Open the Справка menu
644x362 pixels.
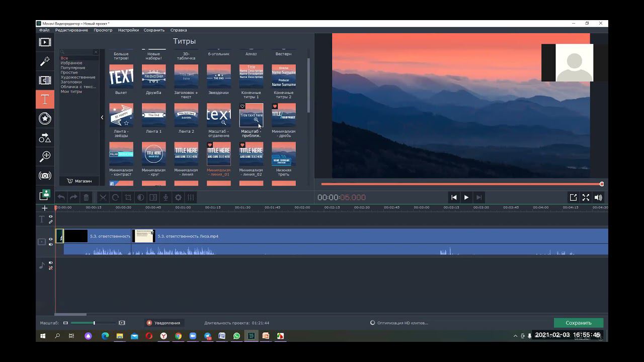(179, 30)
